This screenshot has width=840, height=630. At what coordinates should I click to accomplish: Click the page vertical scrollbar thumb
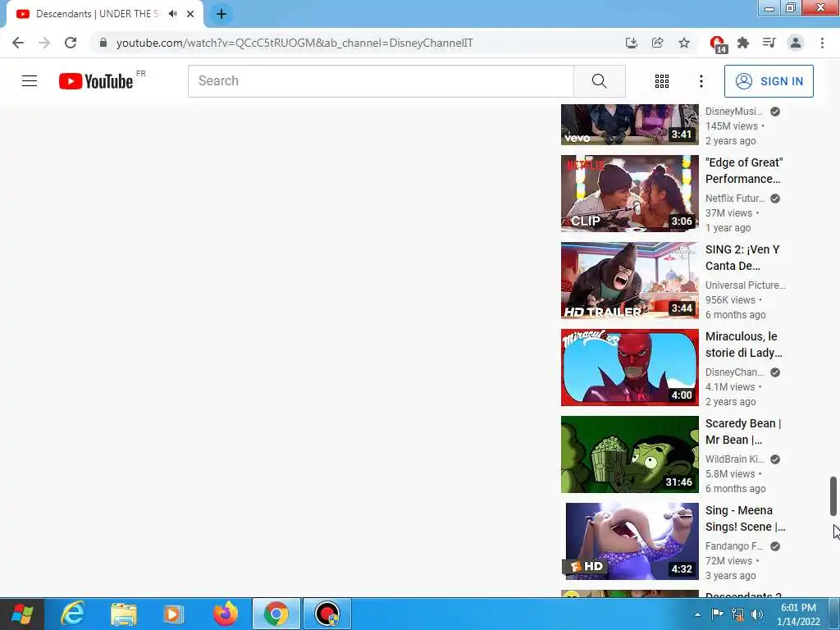click(x=833, y=496)
